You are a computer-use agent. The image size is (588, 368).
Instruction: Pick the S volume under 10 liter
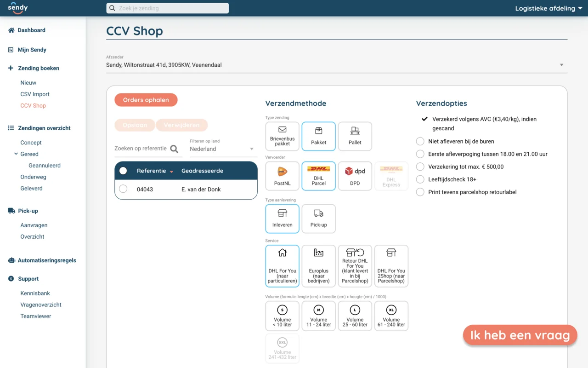click(283, 316)
